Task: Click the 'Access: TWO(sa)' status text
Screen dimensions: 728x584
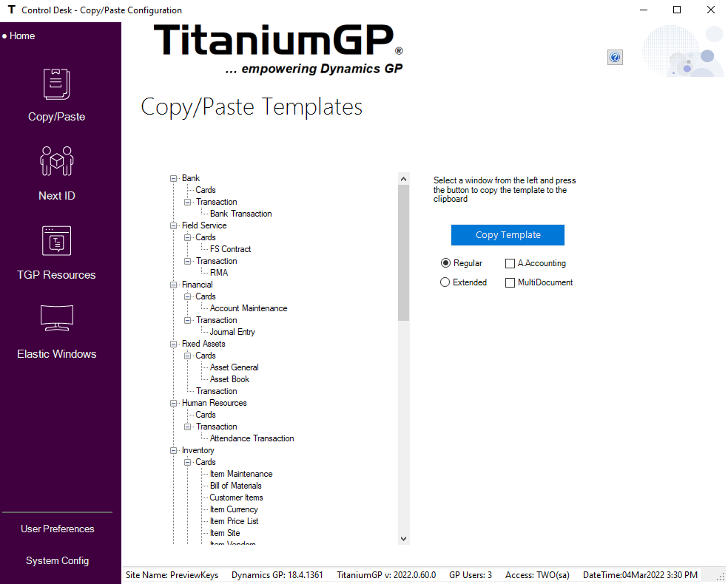Action: tap(537, 575)
